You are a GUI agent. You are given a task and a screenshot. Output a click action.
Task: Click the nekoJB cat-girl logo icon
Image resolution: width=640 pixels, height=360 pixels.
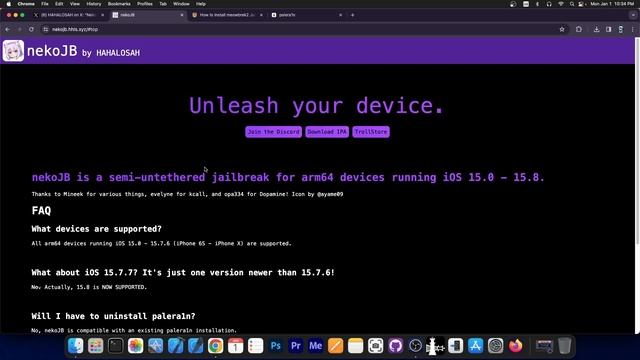(13, 51)
